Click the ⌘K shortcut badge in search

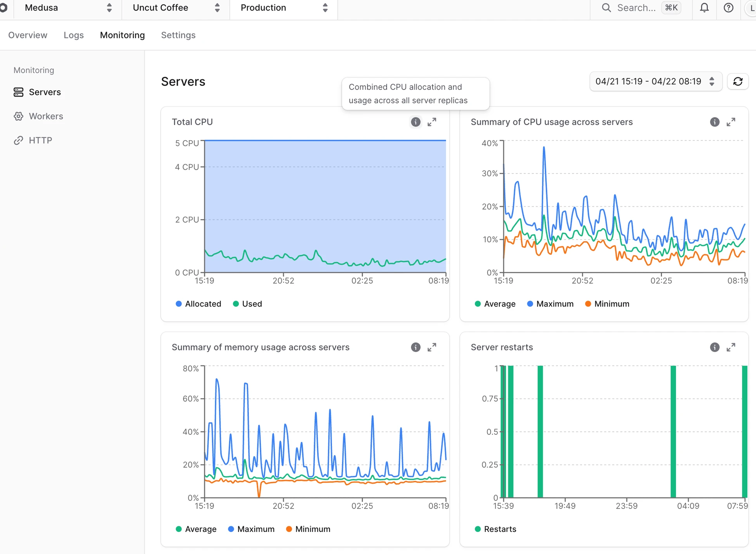(671, 8)
